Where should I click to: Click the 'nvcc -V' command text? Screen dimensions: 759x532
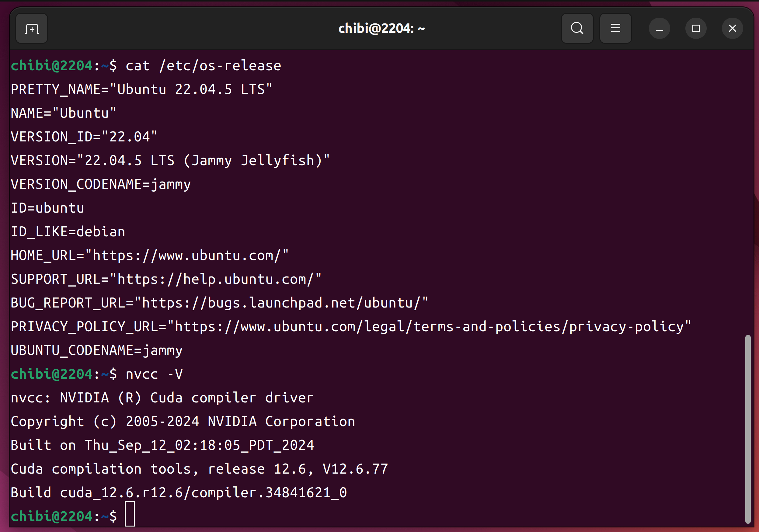pos(154,374)
